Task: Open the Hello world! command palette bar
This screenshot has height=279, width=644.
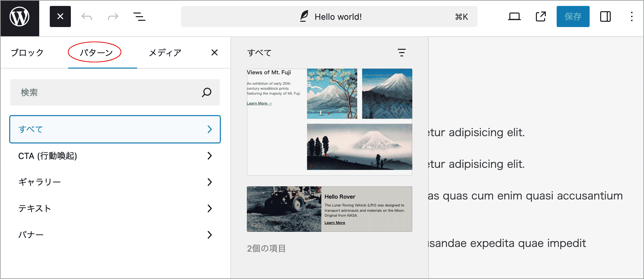Action: 329,16
